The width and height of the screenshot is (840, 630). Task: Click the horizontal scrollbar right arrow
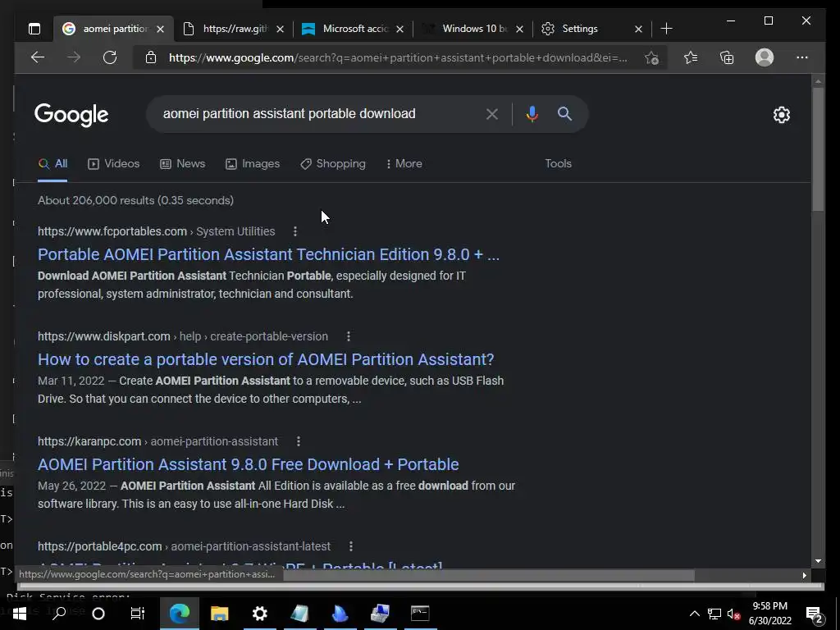804,575
